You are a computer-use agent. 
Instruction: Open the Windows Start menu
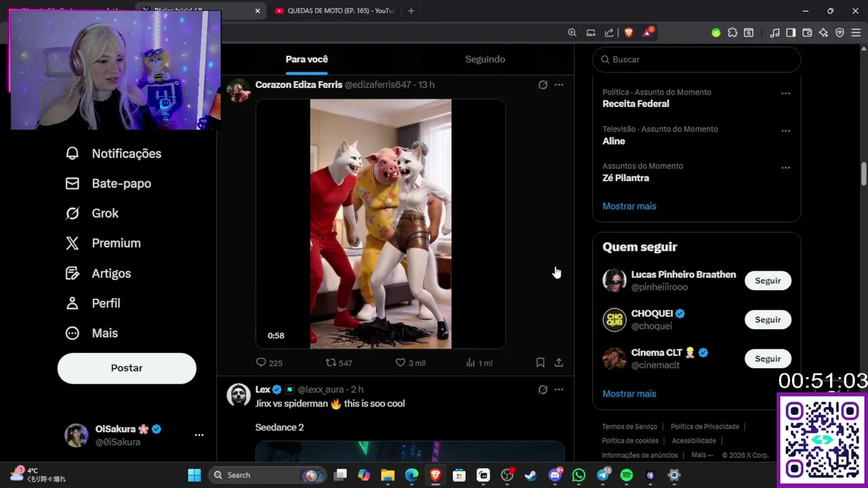click(x=195, y=475)
